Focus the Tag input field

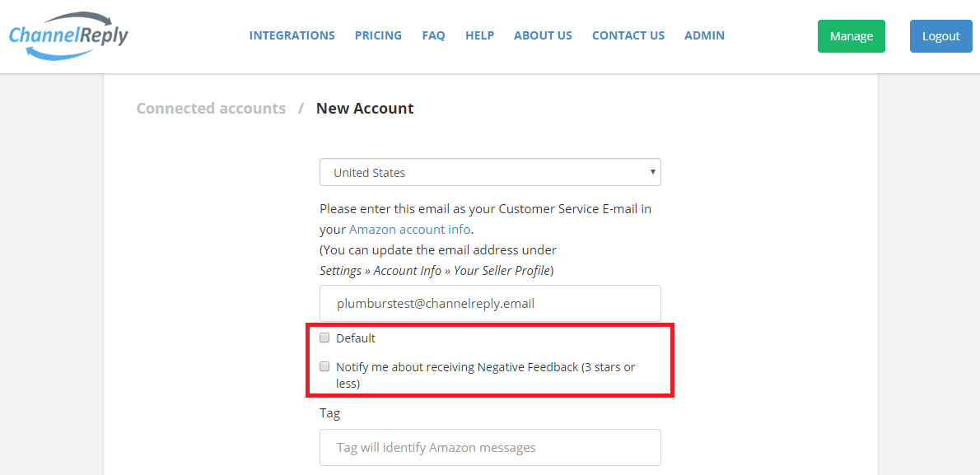(x=490, y=448)
